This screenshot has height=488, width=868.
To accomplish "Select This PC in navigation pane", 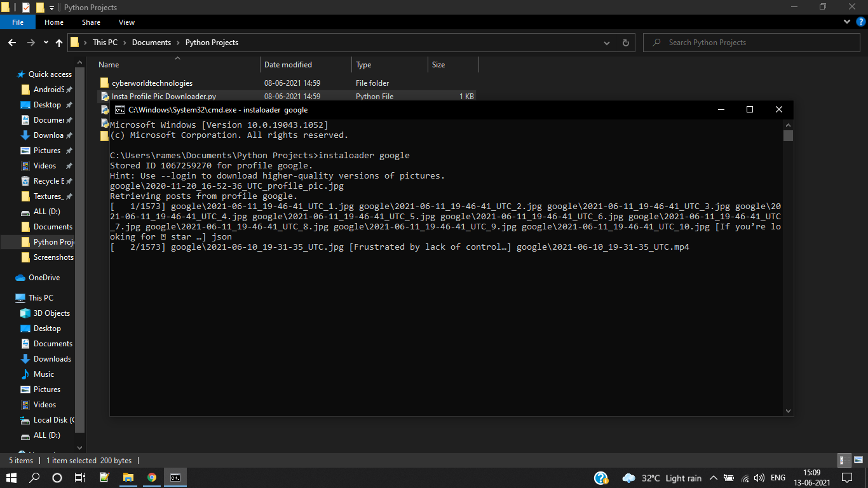I will [41, 298].
